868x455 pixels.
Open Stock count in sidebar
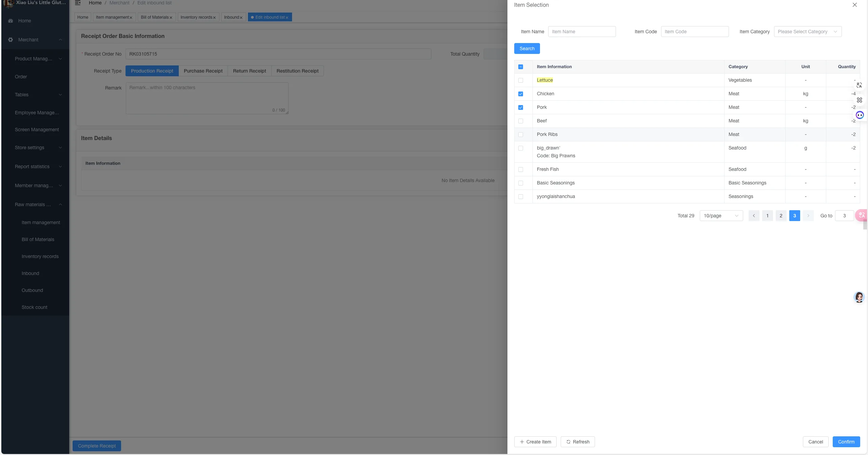[34, 307]
